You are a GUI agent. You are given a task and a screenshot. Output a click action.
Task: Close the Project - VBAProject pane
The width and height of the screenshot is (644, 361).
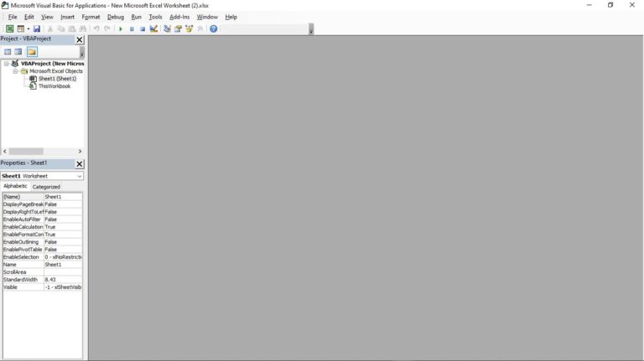tap(80, 39)
